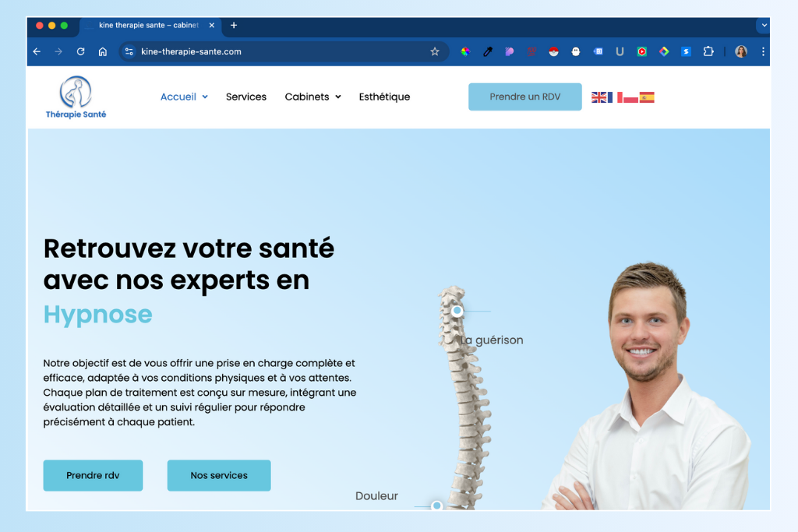Viewport: 798px width, 532px height.
Task: Open the user profile avatar
Action: click(741, 51)
